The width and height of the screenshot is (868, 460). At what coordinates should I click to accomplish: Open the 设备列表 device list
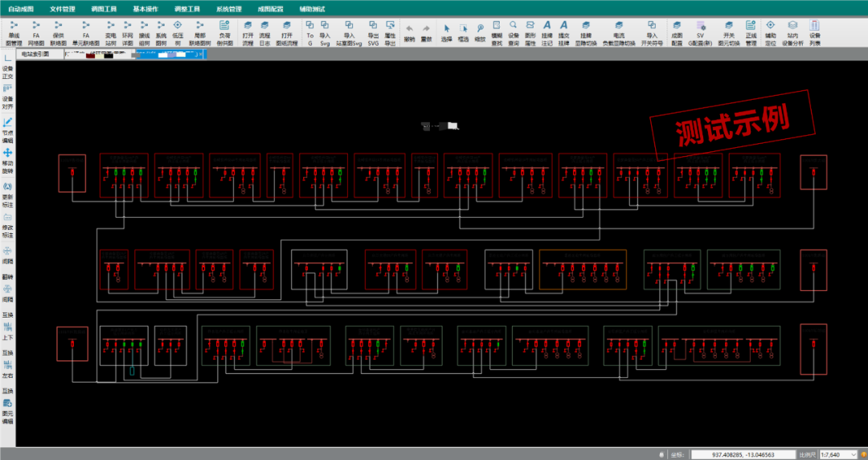tap(815, 31)
